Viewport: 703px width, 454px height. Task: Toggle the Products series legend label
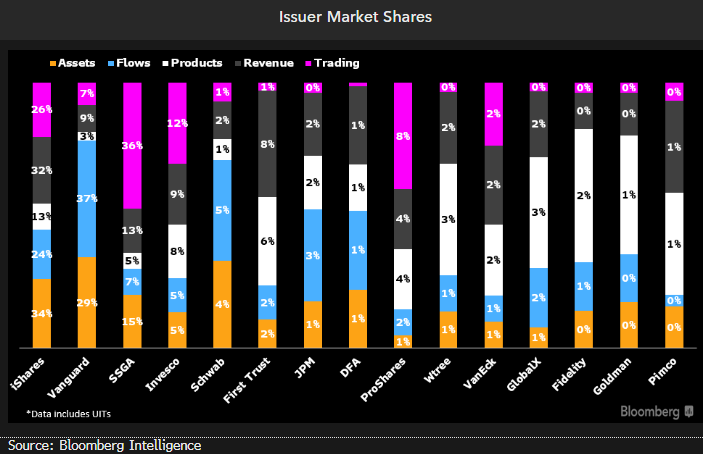point(196,63)
